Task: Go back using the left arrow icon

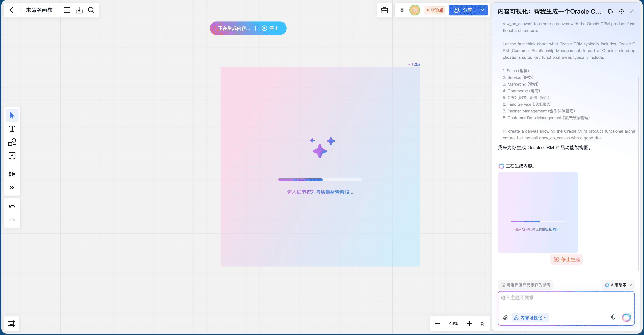Action: click(12, 10)
